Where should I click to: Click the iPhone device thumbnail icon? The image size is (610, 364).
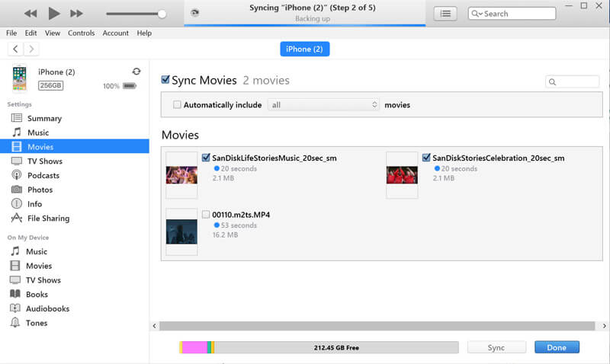pyautogui.click(x=20, y=78)
